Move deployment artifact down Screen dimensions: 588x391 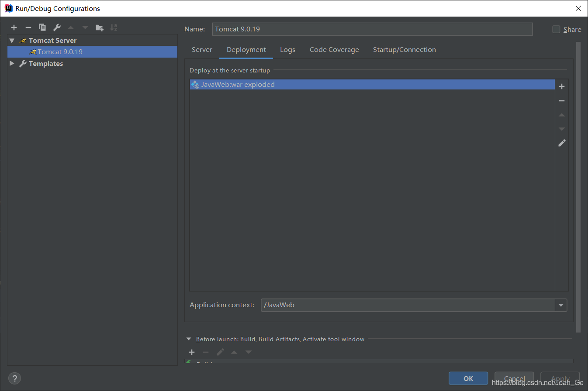[x=562, y=129]
